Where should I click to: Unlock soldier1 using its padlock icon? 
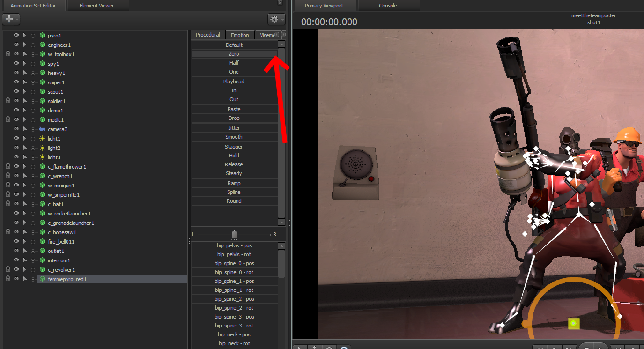(8, 101)
